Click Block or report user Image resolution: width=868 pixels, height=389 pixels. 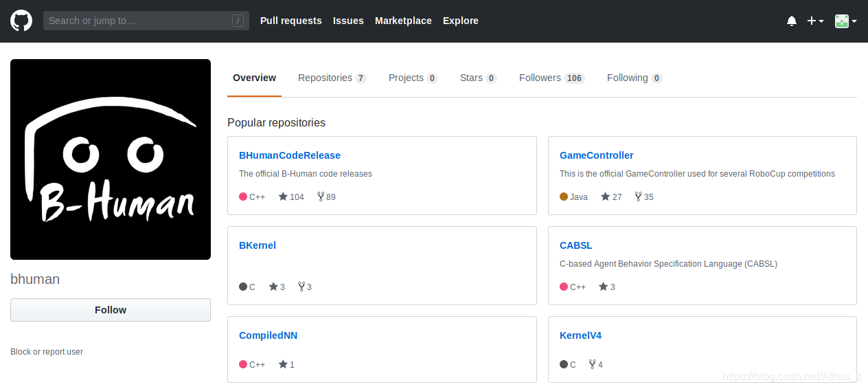(x=47, y=352)
